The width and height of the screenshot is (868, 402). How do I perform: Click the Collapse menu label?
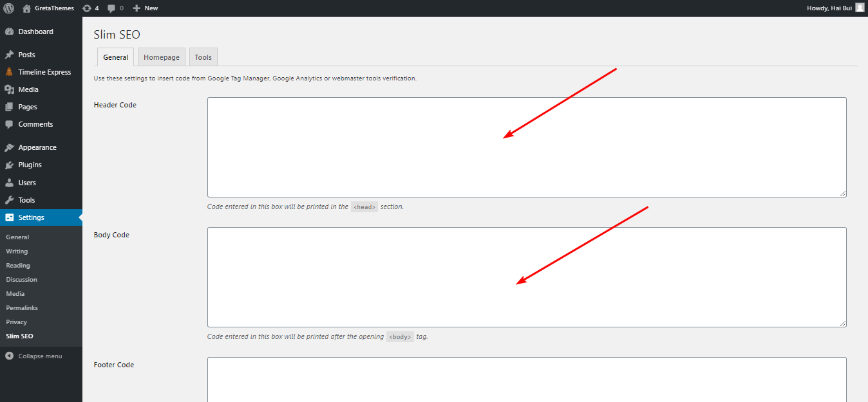pos(40,356)
